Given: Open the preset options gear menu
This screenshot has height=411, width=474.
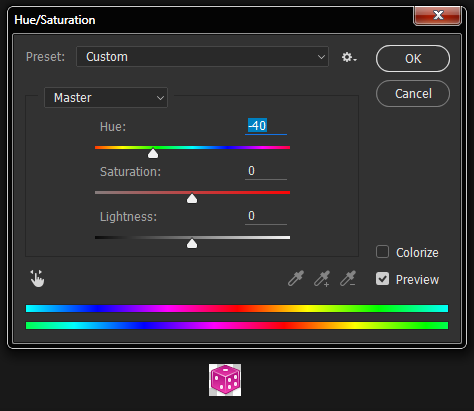Looking at the screenshot, I should tap(349, 57).
